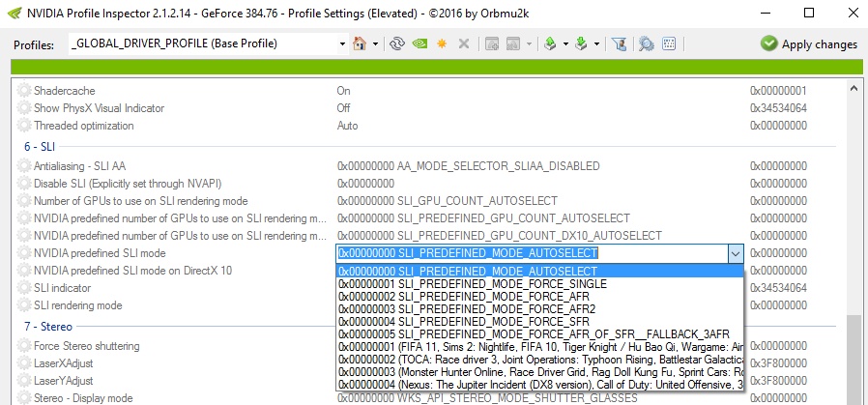The height and width of the screenshot is (405, 868).
Task: Click the _GLOBAL_DRIVER_PROFILE profile name field
Action: pyautogui.click(x=203, y=43)
